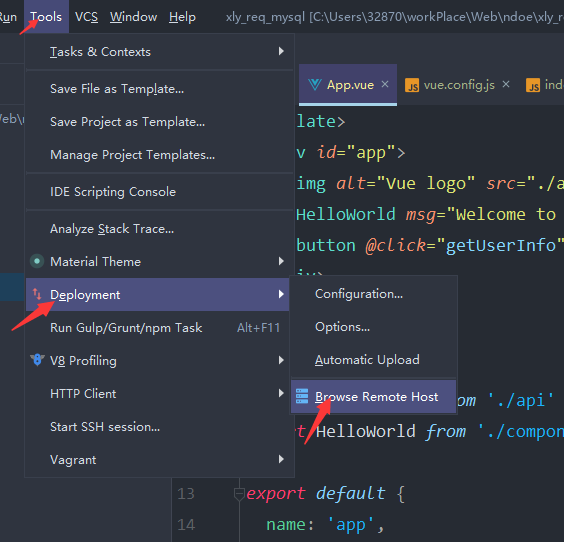564x542 pixels.
Task: Click the @click attribute in code
Action: tap(396, 245)
